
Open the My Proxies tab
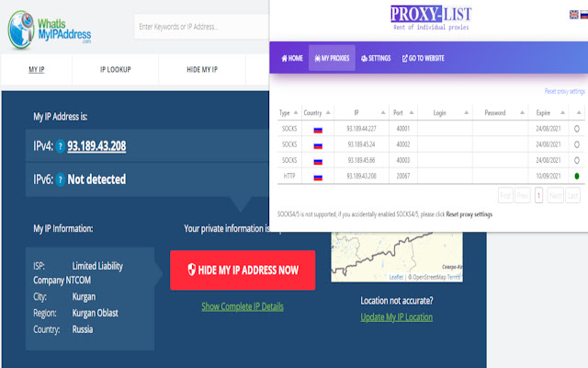[x=332, y=58]
